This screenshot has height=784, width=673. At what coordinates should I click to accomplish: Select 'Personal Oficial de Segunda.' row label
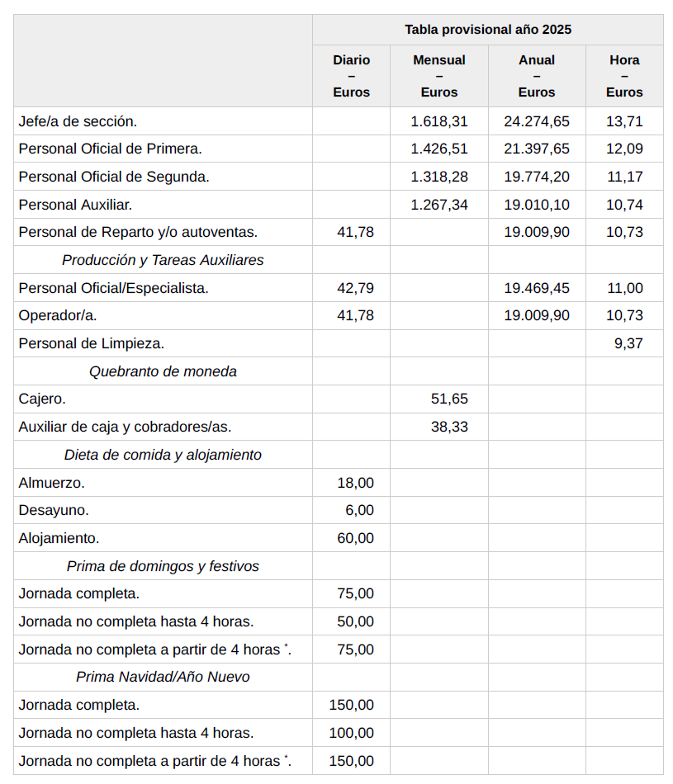coord(114,177)
